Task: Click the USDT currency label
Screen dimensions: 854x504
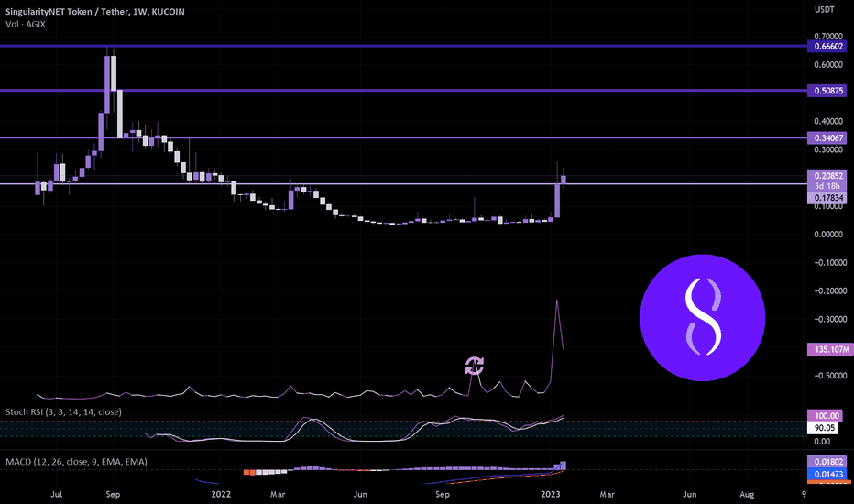Action: point(824,10)
